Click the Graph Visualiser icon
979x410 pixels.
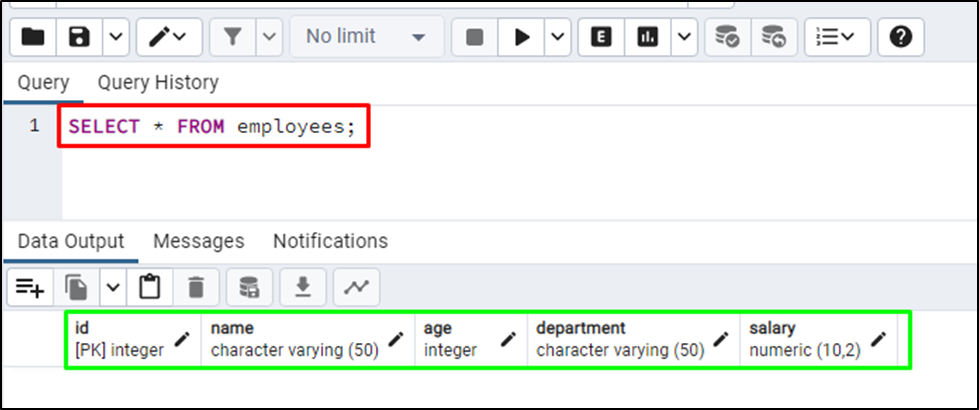pos(355,288)
